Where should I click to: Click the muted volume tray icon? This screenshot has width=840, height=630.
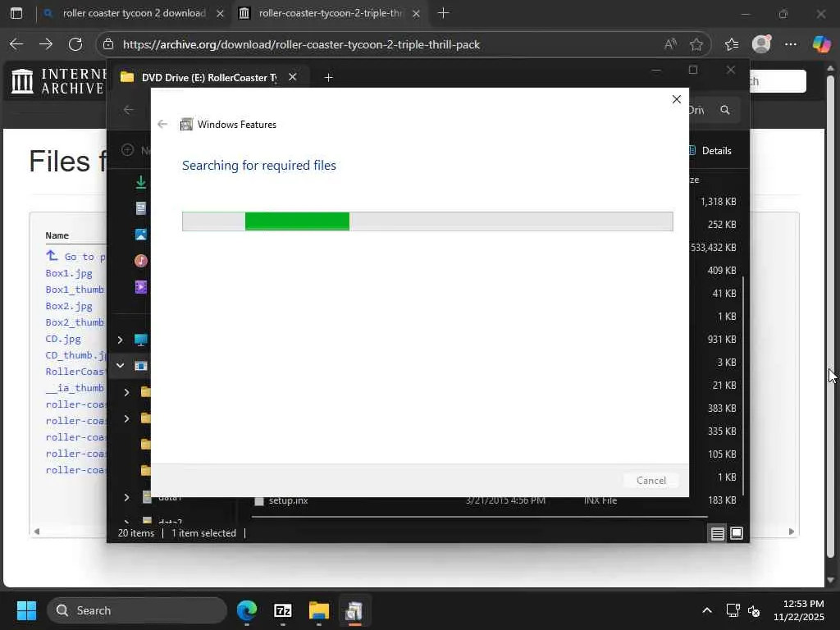coord(755,610)
